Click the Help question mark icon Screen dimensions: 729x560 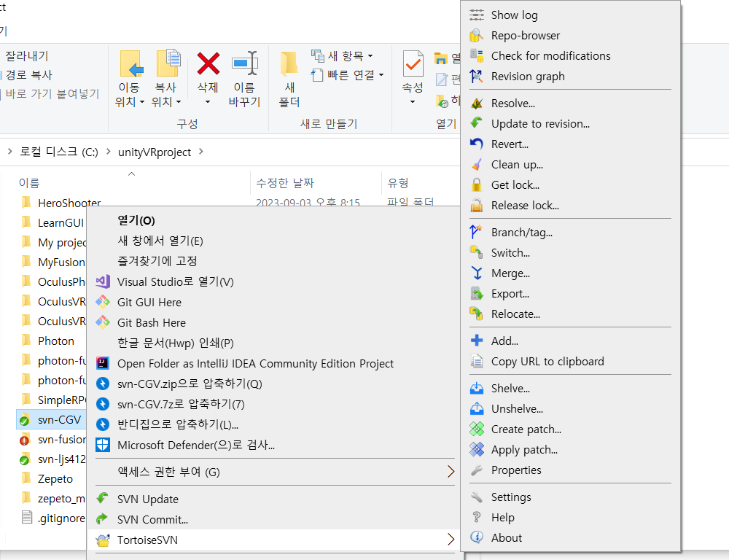pos(477,517)
